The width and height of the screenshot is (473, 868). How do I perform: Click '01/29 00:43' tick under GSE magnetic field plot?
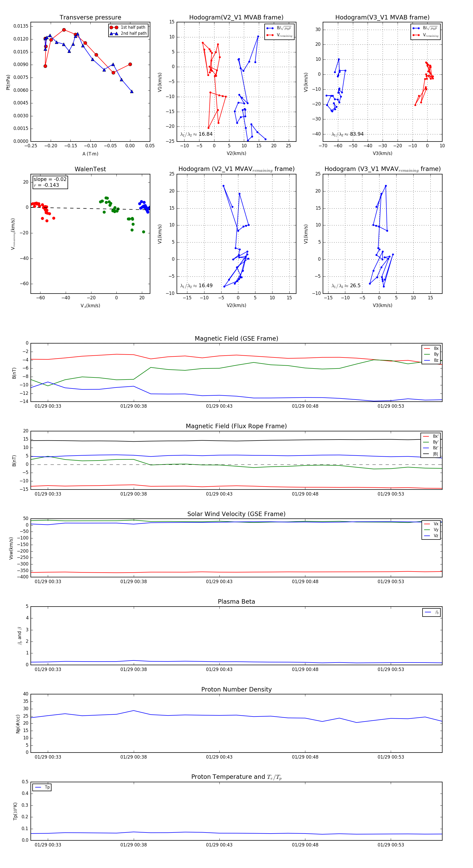[x=219, y=406]
